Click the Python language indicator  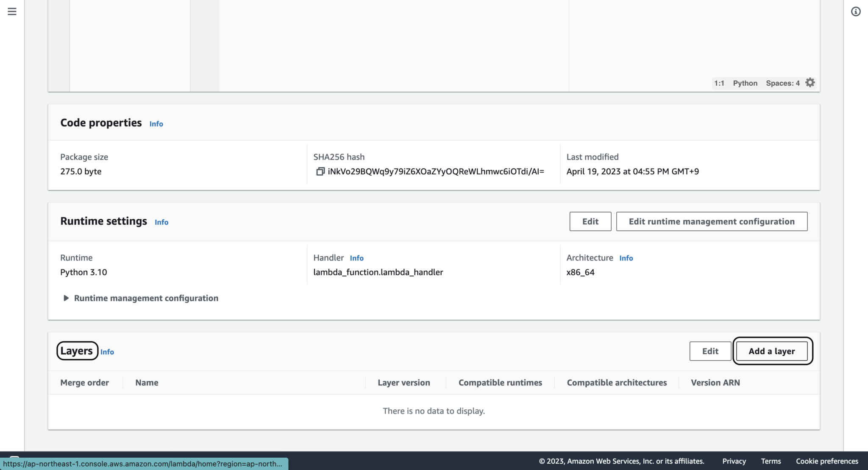point(745,83)
